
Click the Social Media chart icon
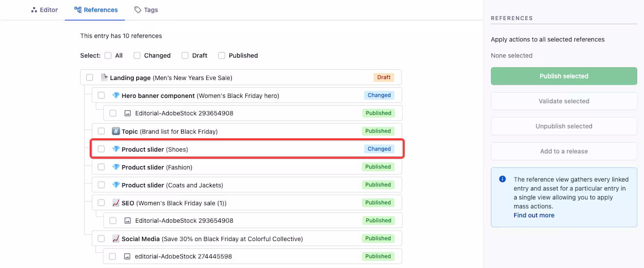[116, 239]
